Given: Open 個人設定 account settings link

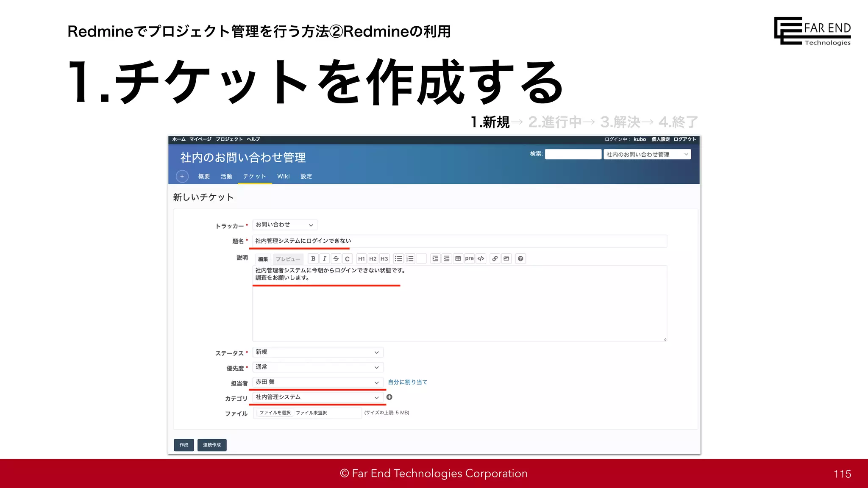Looking at the screenshot, I should coord(661,139).
